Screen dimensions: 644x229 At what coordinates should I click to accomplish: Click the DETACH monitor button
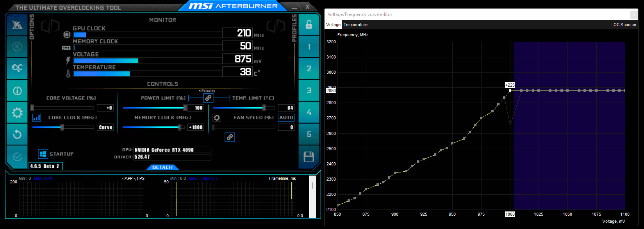click(162, 167)
